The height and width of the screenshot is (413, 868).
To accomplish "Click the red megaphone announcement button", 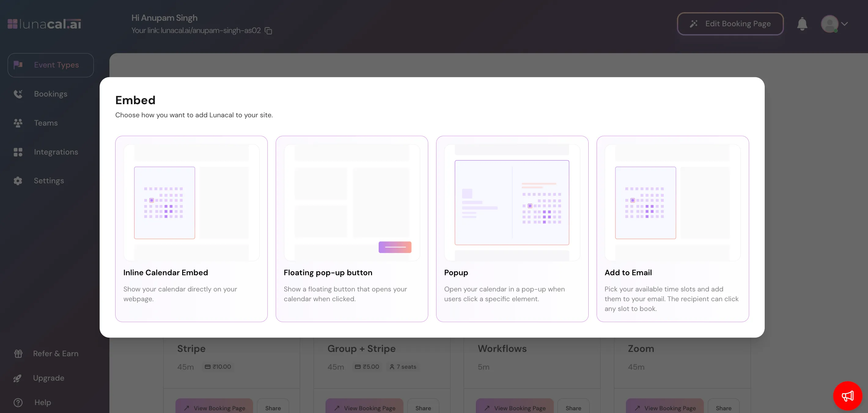I will coord(847,396).
